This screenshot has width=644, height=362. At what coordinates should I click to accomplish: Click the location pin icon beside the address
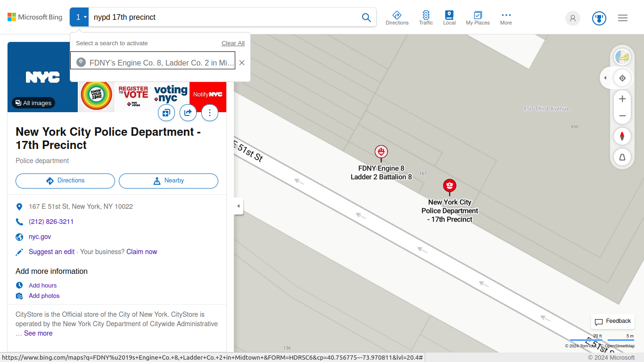19,207
